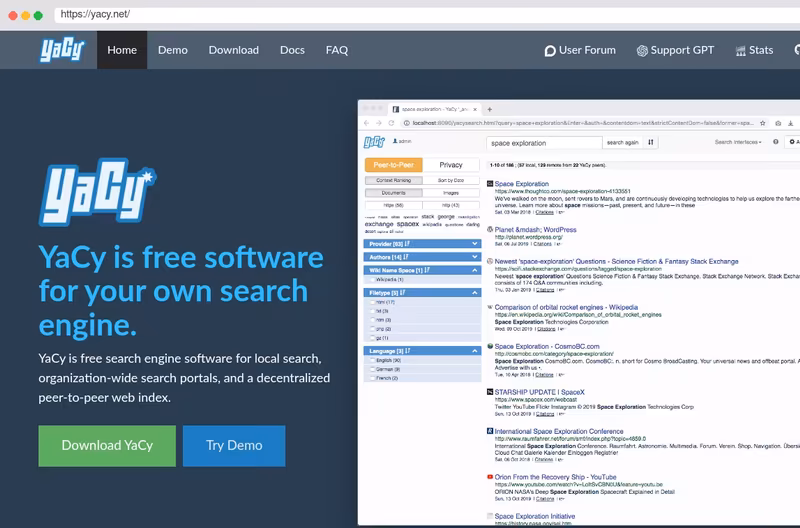
Task: Expand the Provider facet panel
Action: (x=422, y=244)
